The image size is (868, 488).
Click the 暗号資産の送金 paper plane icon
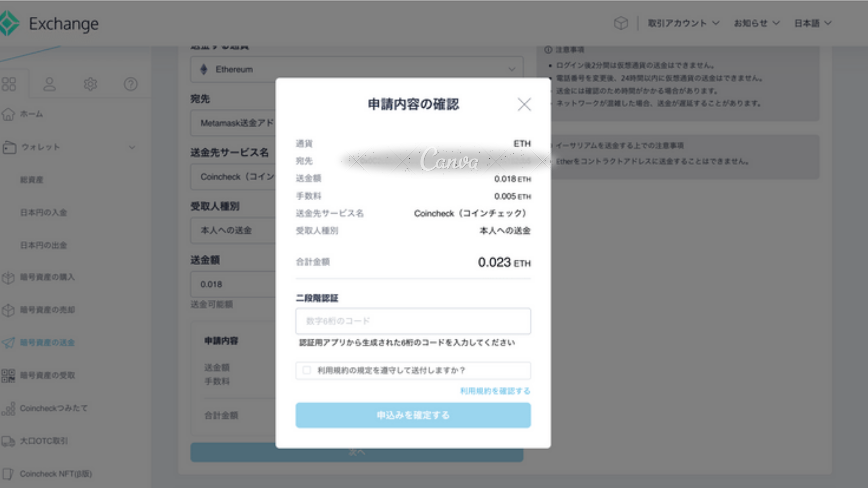[x=8, y=343]
